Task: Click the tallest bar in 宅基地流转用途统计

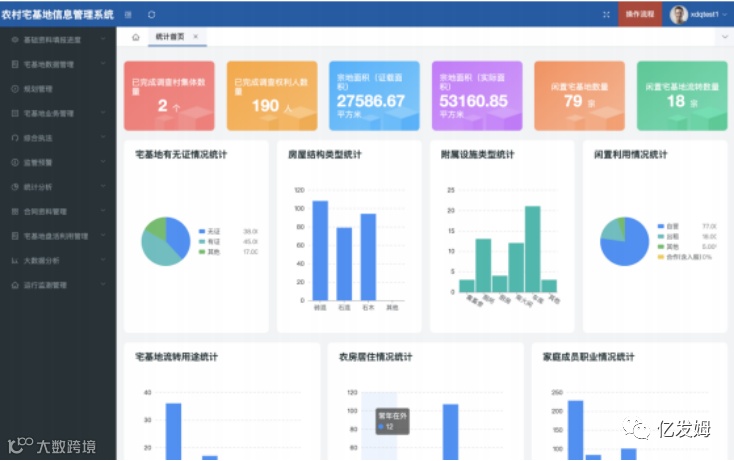Action: coord(173,431)
